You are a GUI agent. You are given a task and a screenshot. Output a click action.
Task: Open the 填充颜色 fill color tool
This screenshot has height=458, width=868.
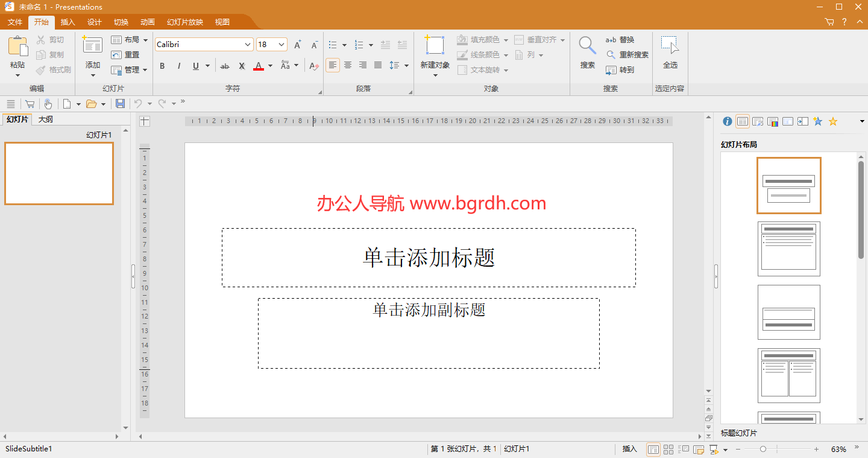482,40
